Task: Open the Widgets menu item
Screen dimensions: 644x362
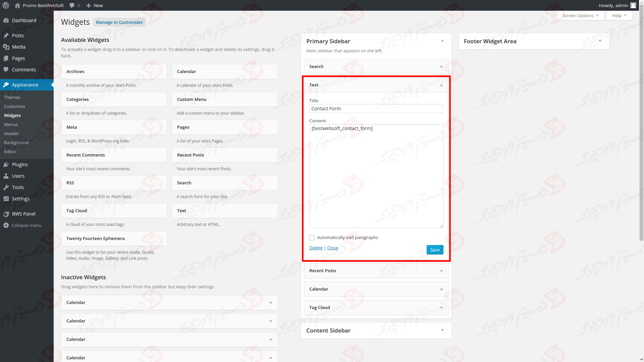Action: coord(12,115)
